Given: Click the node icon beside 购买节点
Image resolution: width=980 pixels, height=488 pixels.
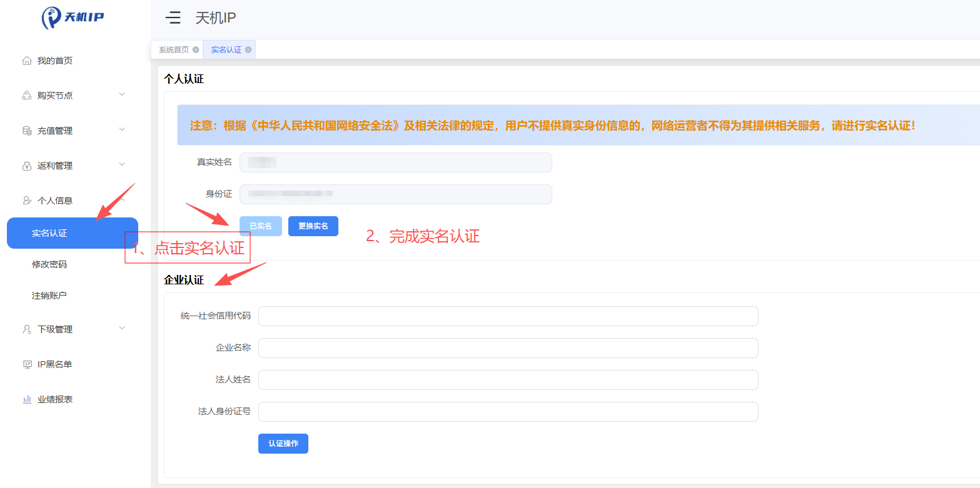Looking at the screenshot, I should (27, 96).
